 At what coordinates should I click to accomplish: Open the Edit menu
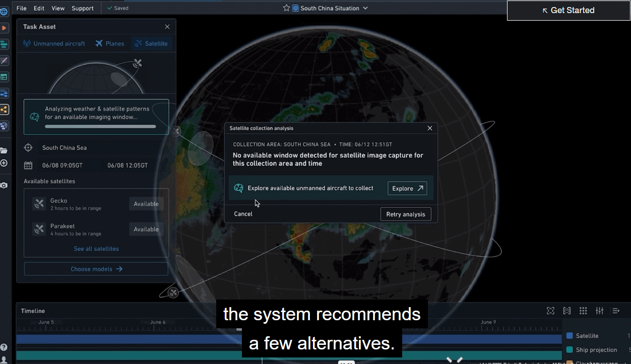(x=39, y=8)
